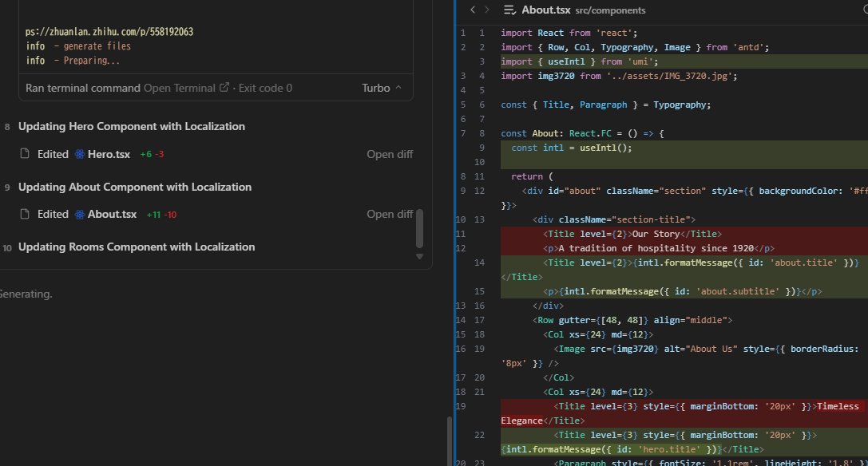
Task: Click the React icon next to About.tsx
Action: (x=80, y=214)
